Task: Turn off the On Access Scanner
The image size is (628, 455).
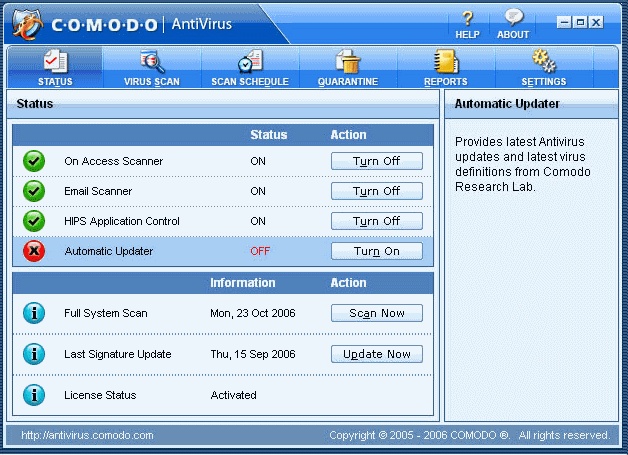Action: [376, 161]
